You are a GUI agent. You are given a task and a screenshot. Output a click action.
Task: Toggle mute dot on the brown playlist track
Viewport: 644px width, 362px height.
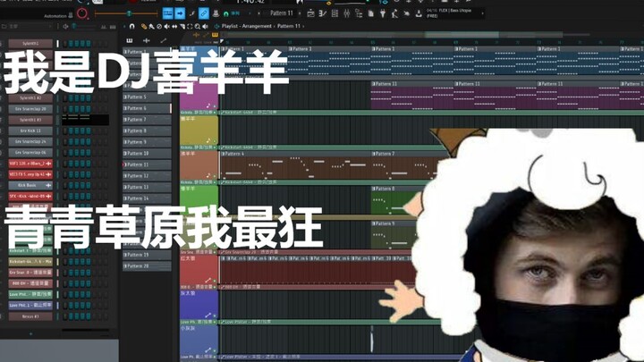pos(215,176)
